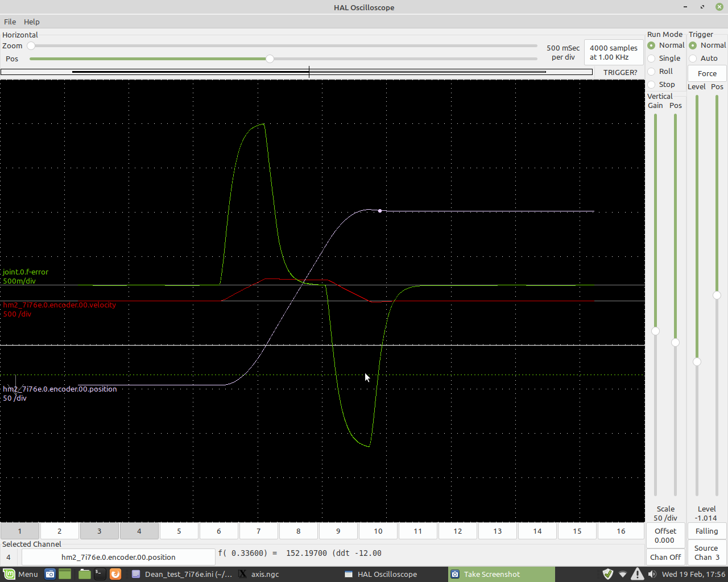Open the volume tray icon
728x582 pixels.
653,574
